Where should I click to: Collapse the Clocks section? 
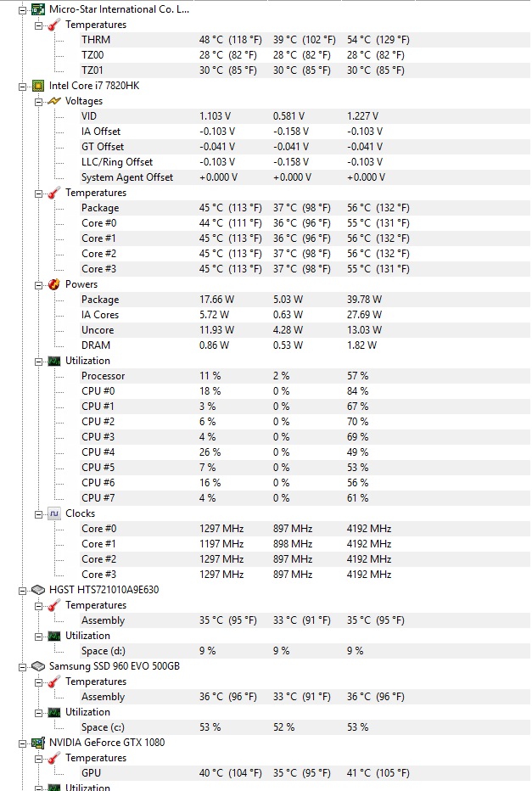(x=38, y=514)
